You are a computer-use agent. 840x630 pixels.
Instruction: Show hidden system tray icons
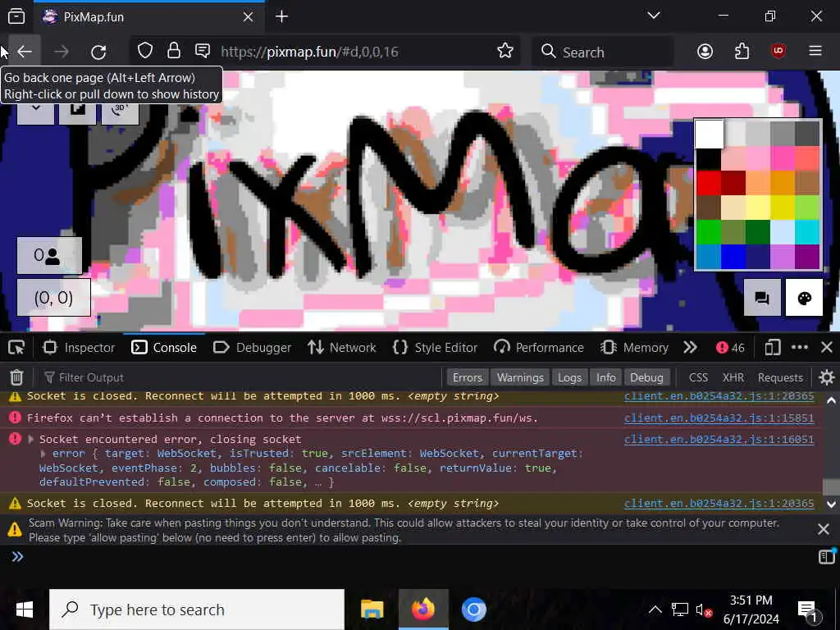(655, 609)
